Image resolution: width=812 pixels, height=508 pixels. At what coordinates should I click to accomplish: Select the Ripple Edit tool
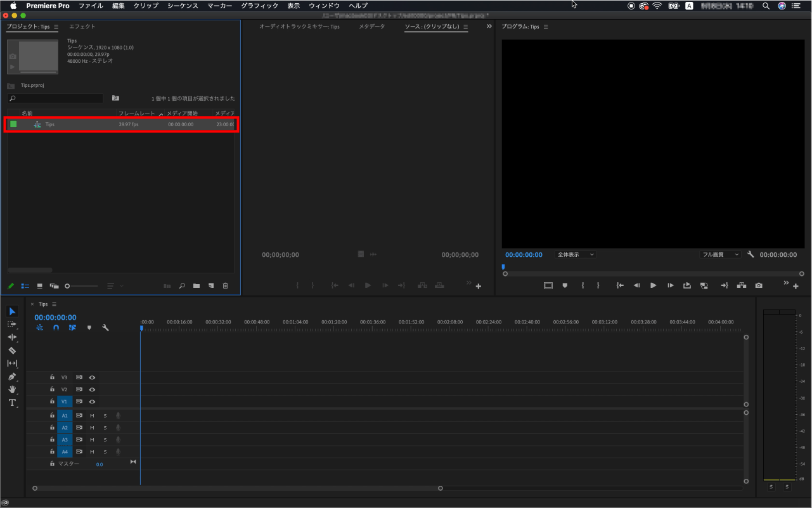[x=12, y=337]
